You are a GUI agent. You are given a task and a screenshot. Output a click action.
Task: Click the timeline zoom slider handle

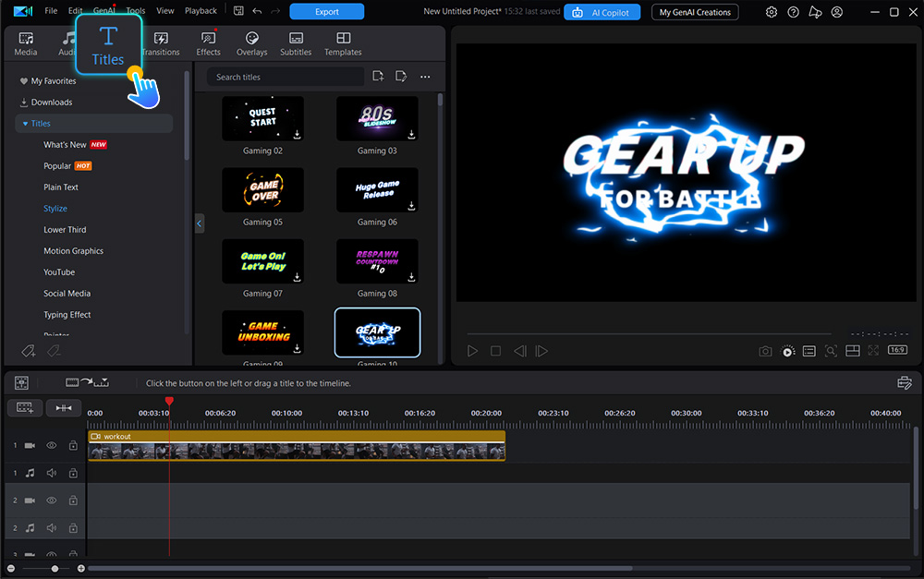55,569
